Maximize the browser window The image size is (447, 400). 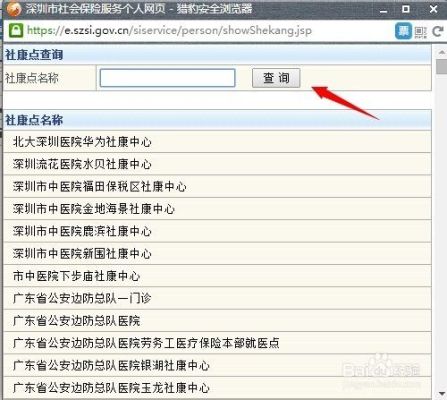pos(406,9)
